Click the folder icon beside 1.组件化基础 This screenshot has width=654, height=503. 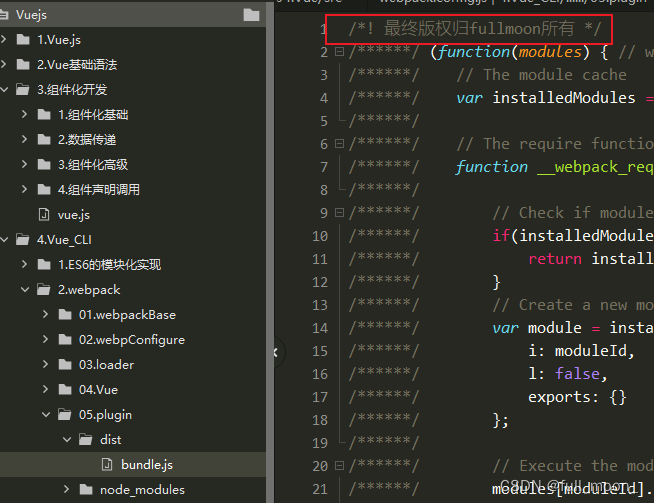[44, 115]
